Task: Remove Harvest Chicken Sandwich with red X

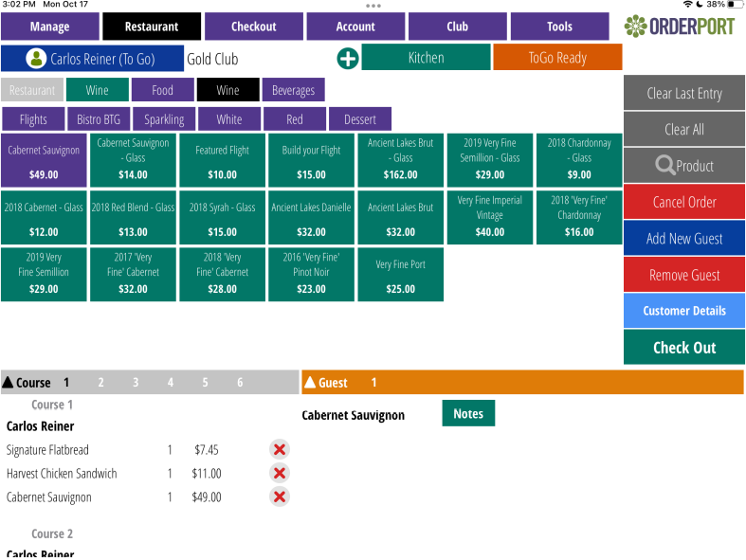Action: [280, 473]
